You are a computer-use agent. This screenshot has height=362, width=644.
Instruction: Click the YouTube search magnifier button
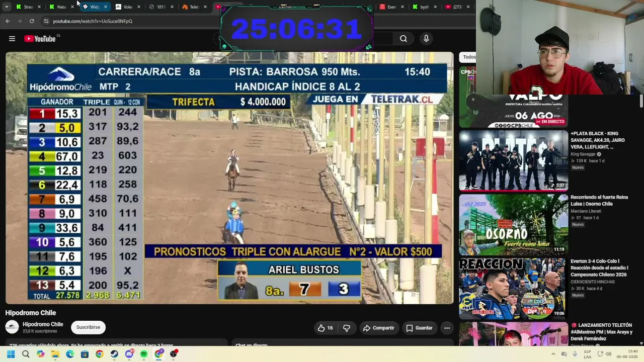404,39
